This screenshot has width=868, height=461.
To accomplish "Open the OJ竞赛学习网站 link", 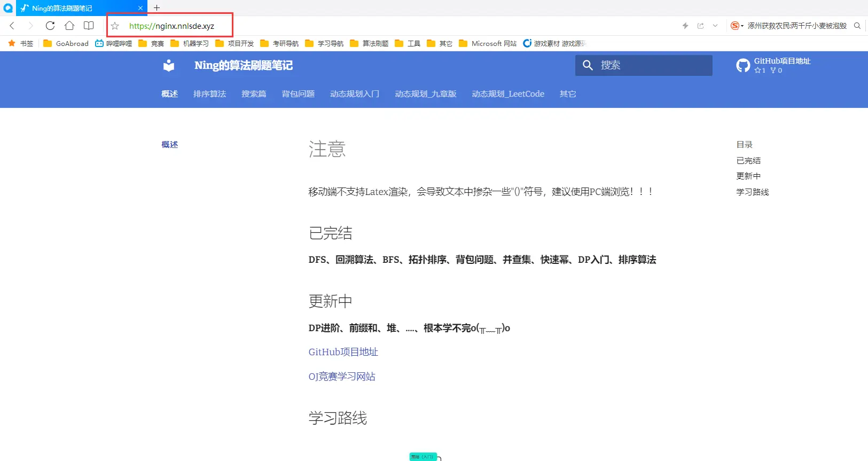I will pos(342,377).
